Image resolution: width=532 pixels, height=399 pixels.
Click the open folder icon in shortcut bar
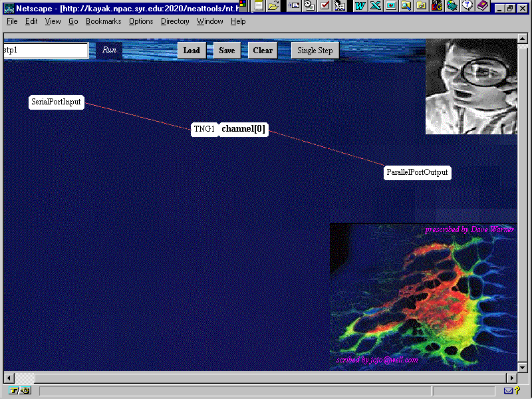pyautogui.click(x=273, y=5)
